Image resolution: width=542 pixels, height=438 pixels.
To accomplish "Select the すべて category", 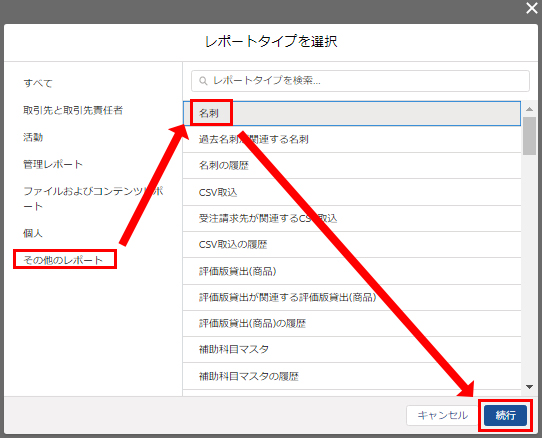I will tap(38, 83).
